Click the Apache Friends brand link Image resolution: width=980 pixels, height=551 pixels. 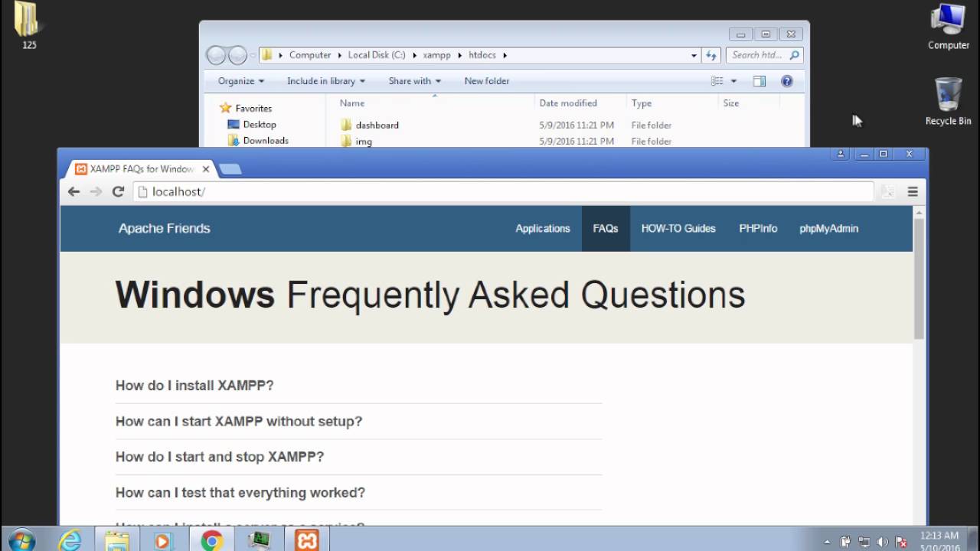164,228
